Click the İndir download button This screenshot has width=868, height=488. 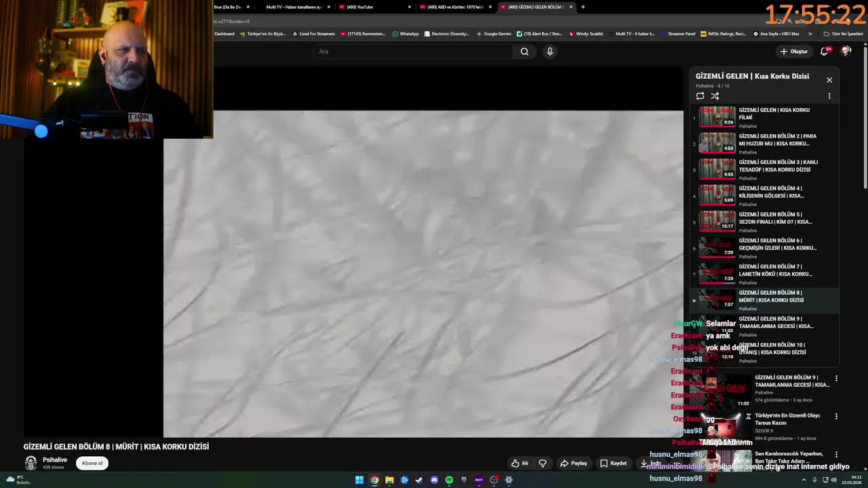tap(650, 464)
